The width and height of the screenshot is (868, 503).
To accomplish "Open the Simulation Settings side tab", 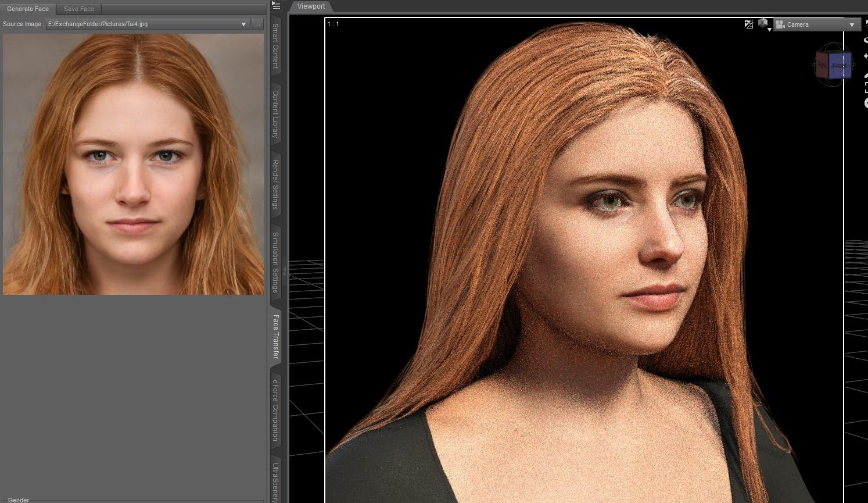I will (x=275, y=262).
